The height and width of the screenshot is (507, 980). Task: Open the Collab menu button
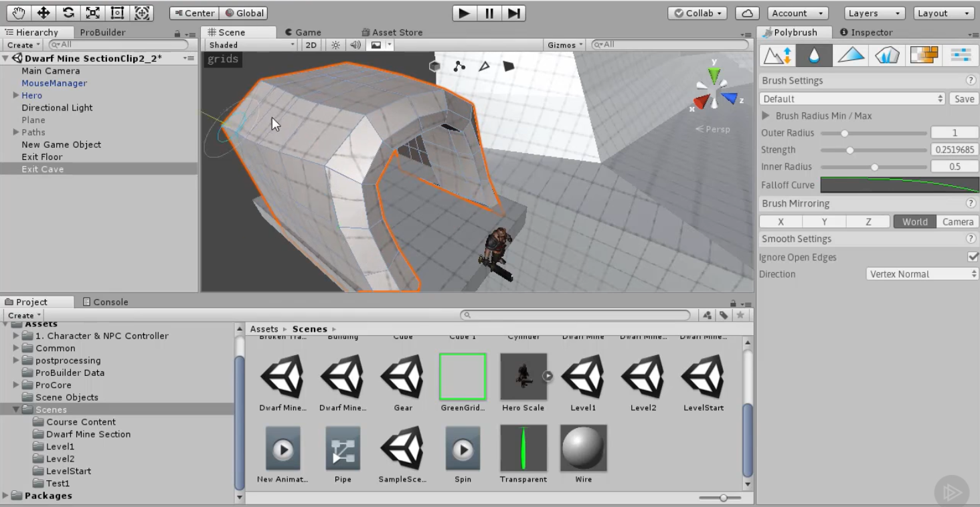pos(698,13)
